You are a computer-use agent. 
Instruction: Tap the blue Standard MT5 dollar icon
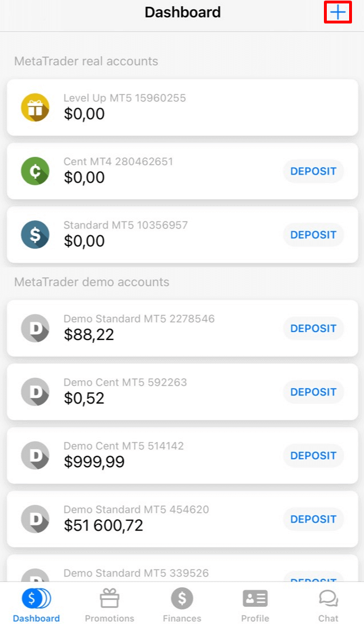pyautogui.click(x=35, y=234)
